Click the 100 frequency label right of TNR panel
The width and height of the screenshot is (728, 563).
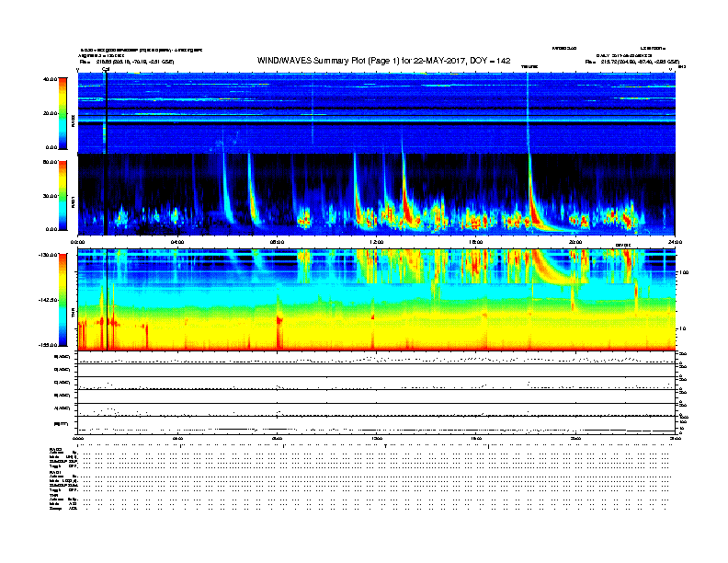coord(684,272)
